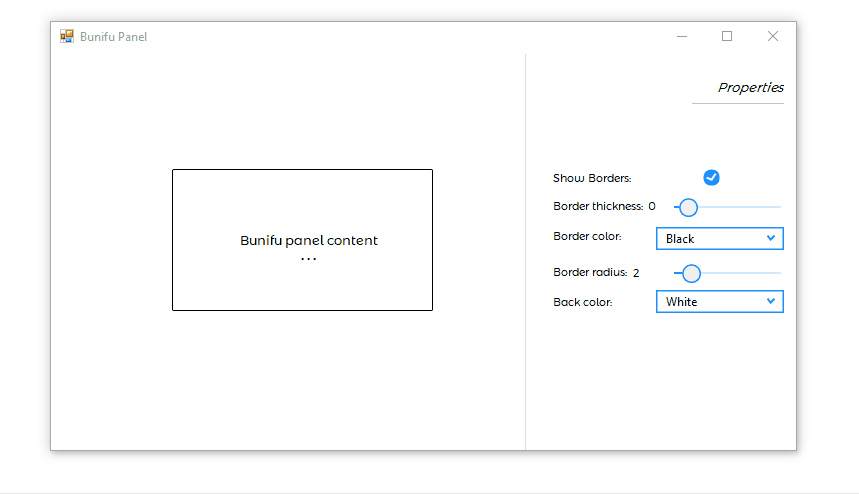This screenshot has width=859, height=494.
Task: Click the Border thickness label
Action: tap(598, 206)
